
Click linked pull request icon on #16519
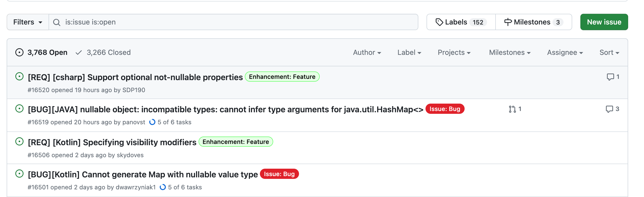pos(512,109)
